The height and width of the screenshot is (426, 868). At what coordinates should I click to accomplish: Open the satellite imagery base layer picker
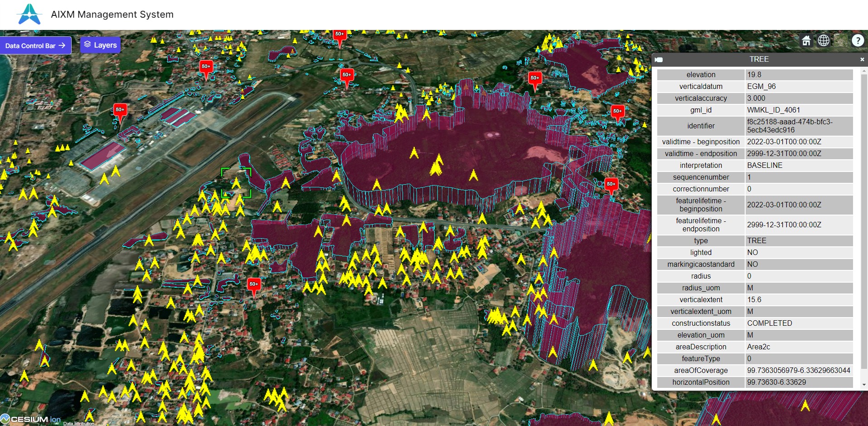[840, 41]
